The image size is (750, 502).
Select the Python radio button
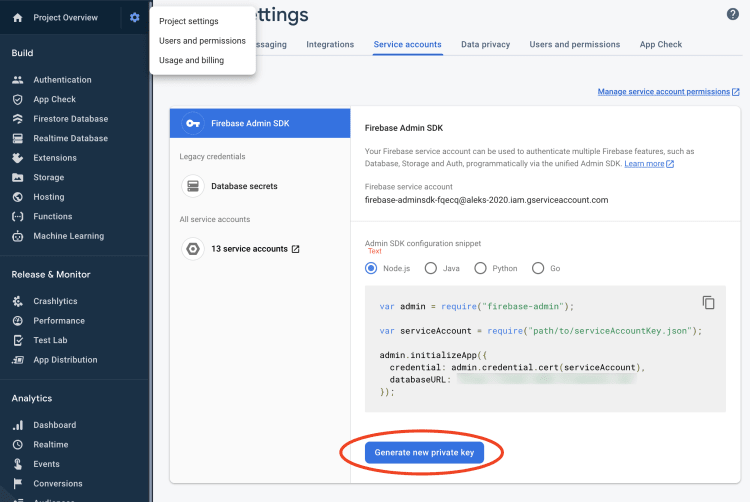tap(480, 268)
